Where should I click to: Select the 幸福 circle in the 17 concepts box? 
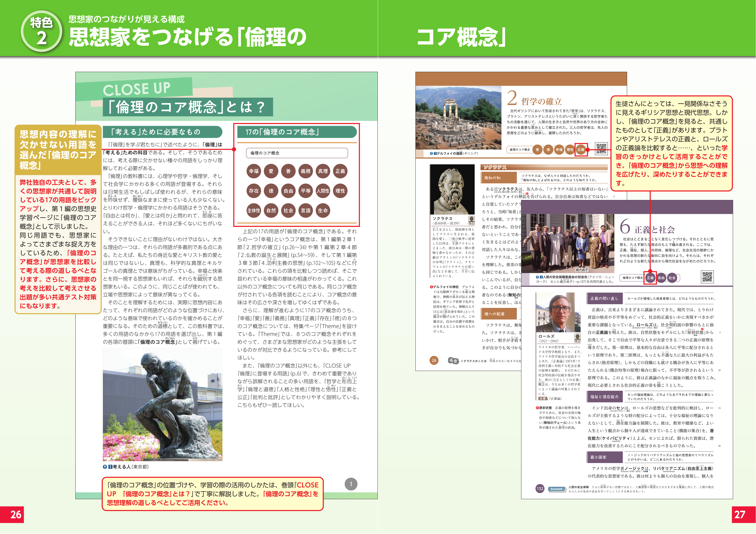[254, 171]
